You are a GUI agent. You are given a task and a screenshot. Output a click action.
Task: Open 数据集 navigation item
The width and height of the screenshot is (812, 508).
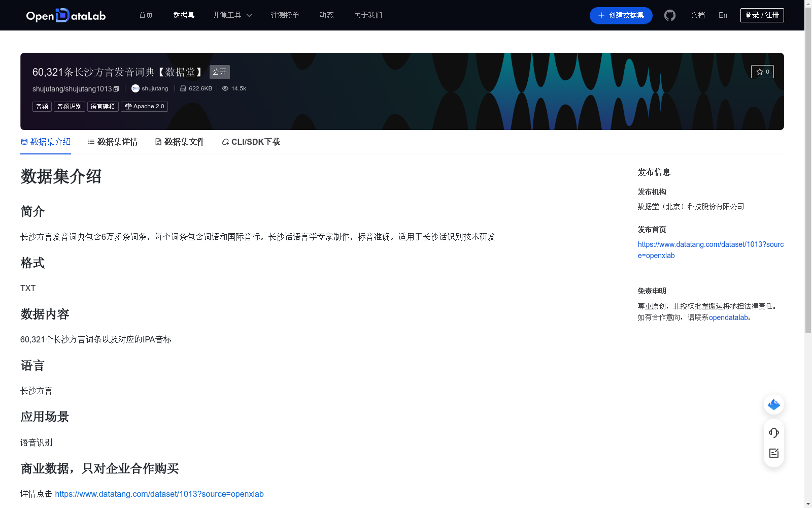184,15
